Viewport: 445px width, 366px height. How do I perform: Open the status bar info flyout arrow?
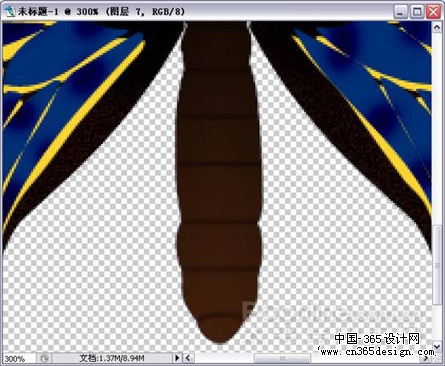(177, 358)
